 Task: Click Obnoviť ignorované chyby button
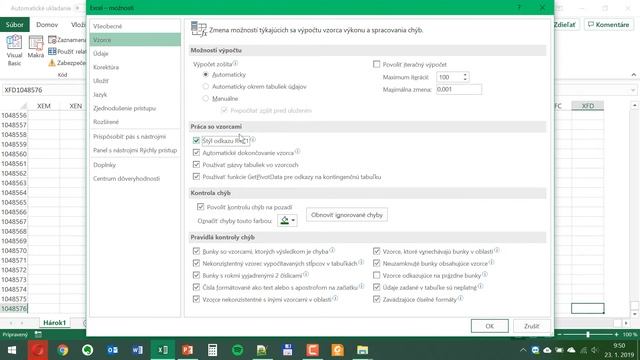click(347, 215)
